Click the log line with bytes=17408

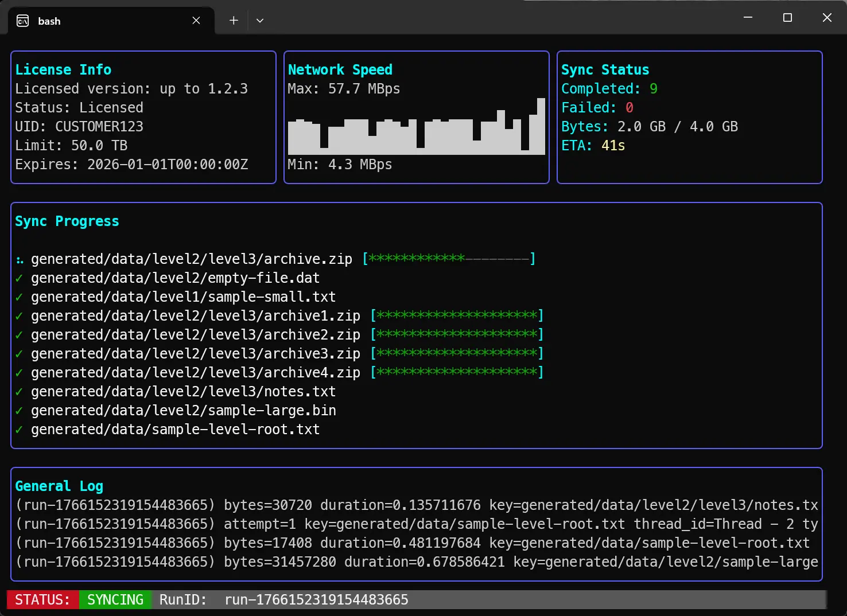[413, 543]
